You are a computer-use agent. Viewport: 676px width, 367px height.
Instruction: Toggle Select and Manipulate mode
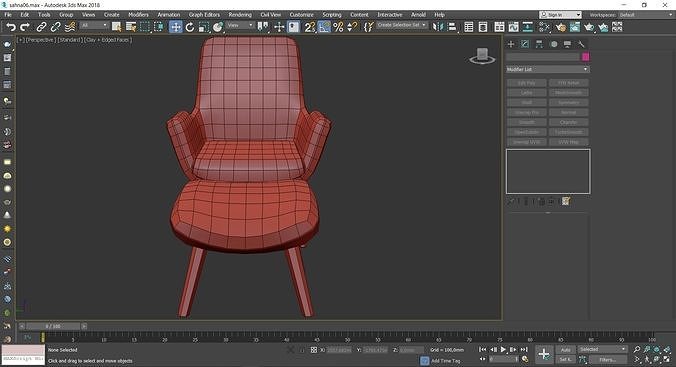pos(279,27)
